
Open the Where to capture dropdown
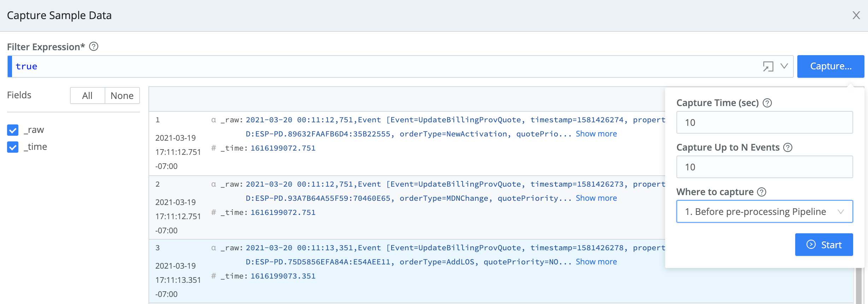coord(764,211)
